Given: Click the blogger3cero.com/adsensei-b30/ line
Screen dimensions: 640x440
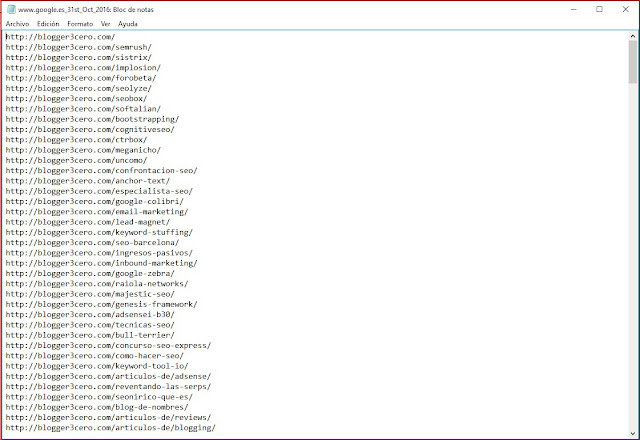Looking at the screenshot, I should (x=90, y=314).
